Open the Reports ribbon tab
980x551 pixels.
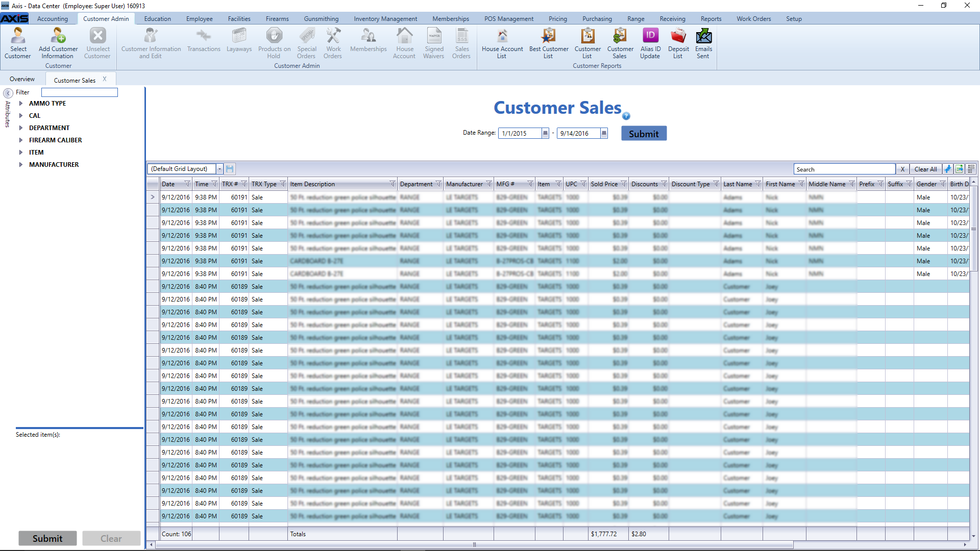[x=711, y=19]
